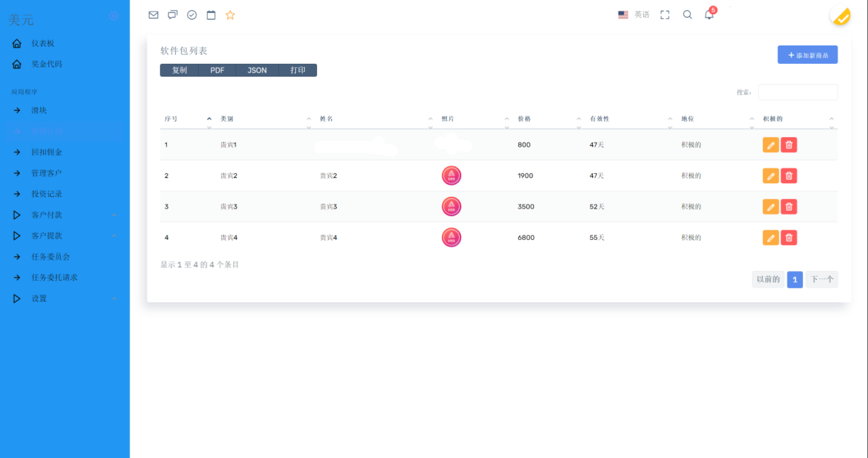The height and width of the screenshot is (458, 868).
Task: Delete the 贵宾4 row with trash icon
Action: pos(789,237)
